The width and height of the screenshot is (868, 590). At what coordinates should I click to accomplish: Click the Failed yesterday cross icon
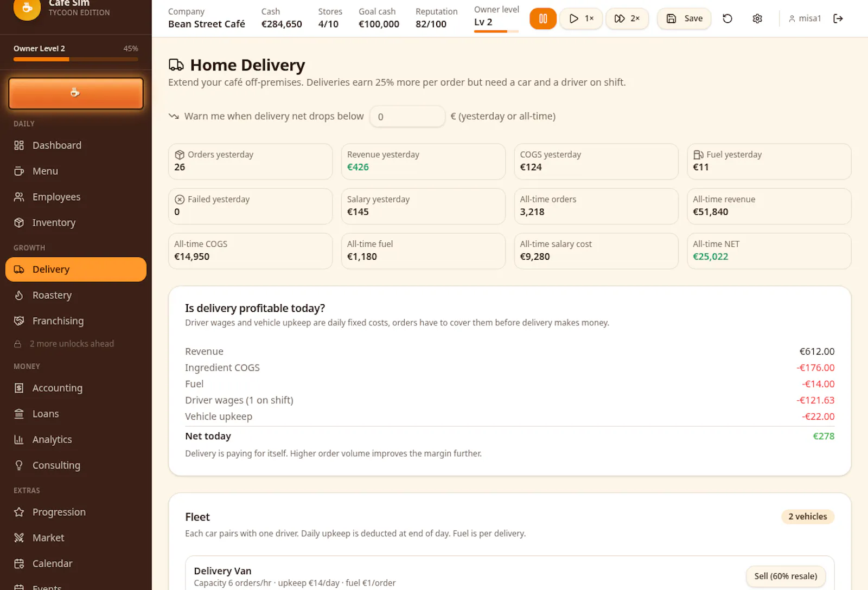[x=180, y=200]
